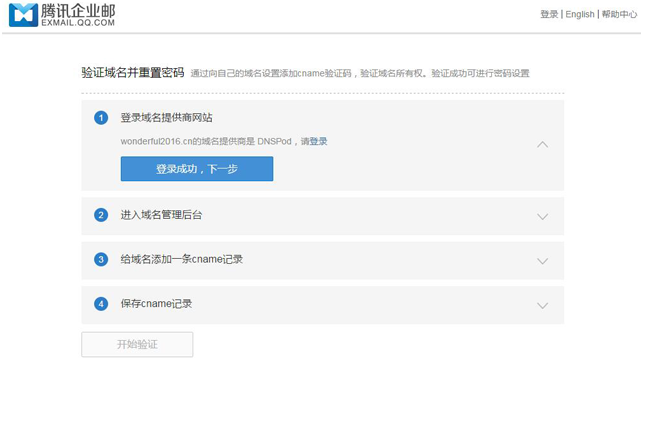Click the step 3 number badge
Viewport: 645px width, 425px height.
pyautogui.click(x=101, y=259)
